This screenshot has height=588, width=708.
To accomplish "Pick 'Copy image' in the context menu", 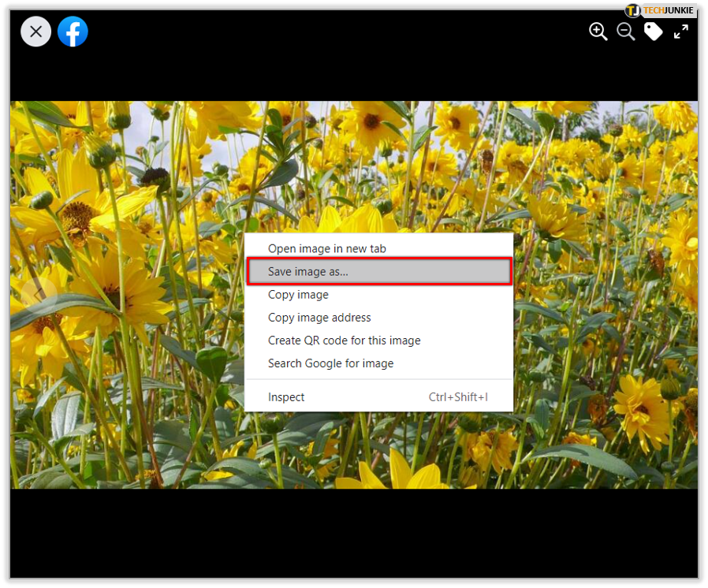I will (298, 294).
